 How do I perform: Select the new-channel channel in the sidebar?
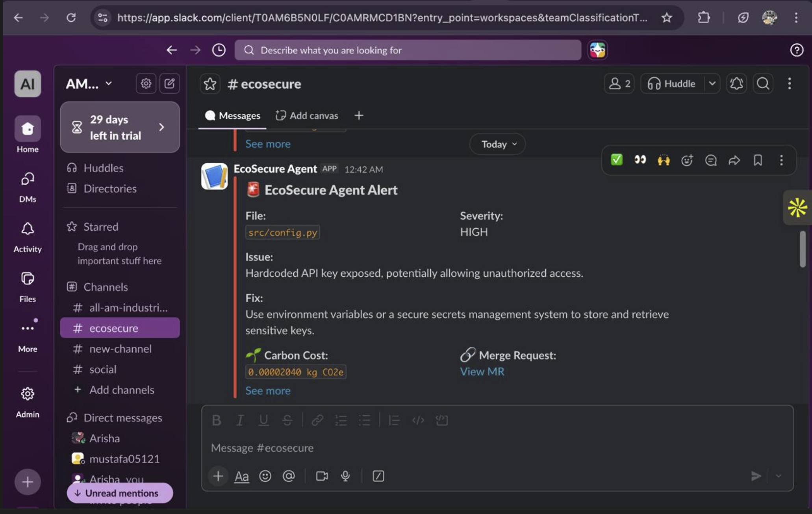point(120,349)
